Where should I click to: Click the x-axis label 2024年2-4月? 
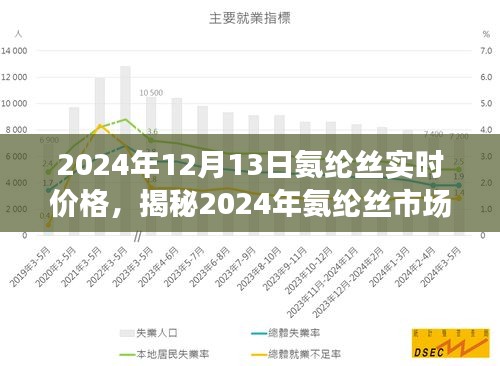click(415, 267)
